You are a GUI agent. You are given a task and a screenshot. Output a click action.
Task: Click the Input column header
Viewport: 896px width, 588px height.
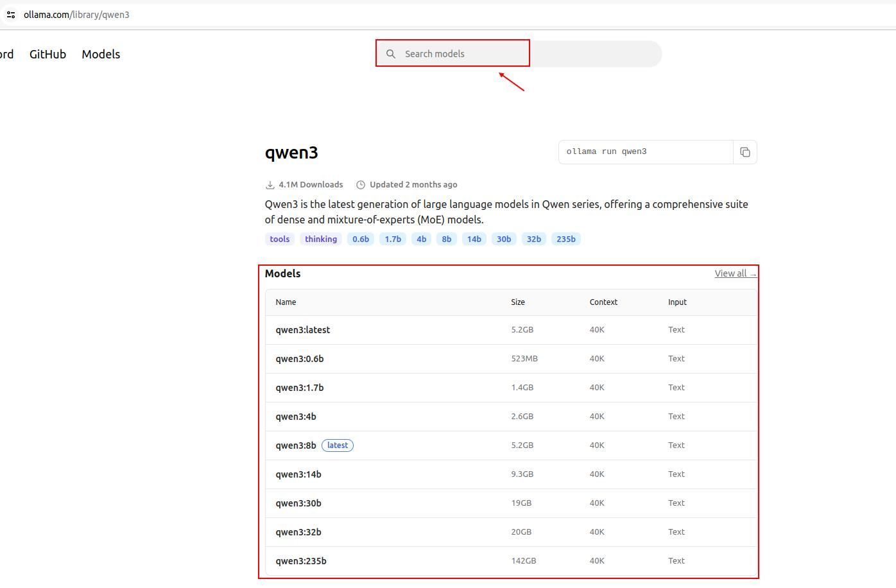pos(677,302)
